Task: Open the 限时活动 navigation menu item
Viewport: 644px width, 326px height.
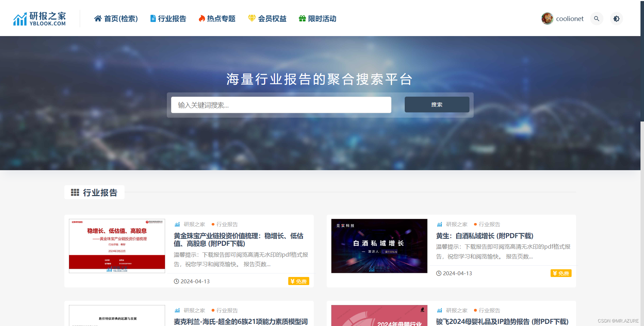Action: 318,19
